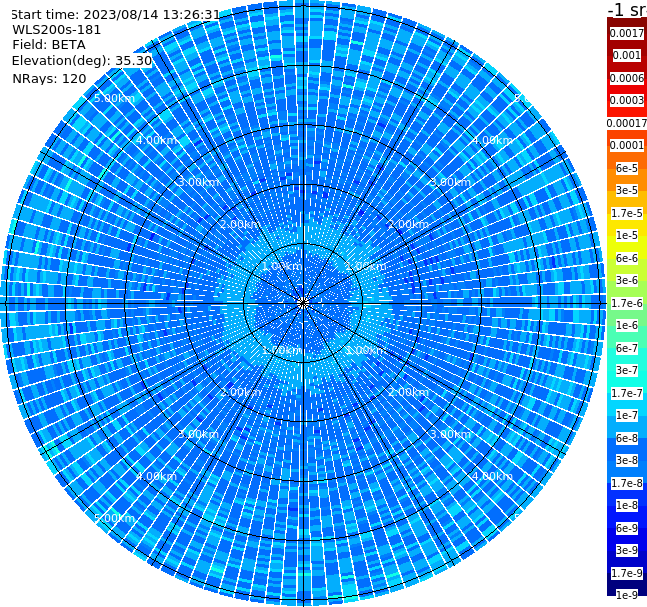Click the '0.00017' colorbar tick value
The image size is (647, 607).
627,123
